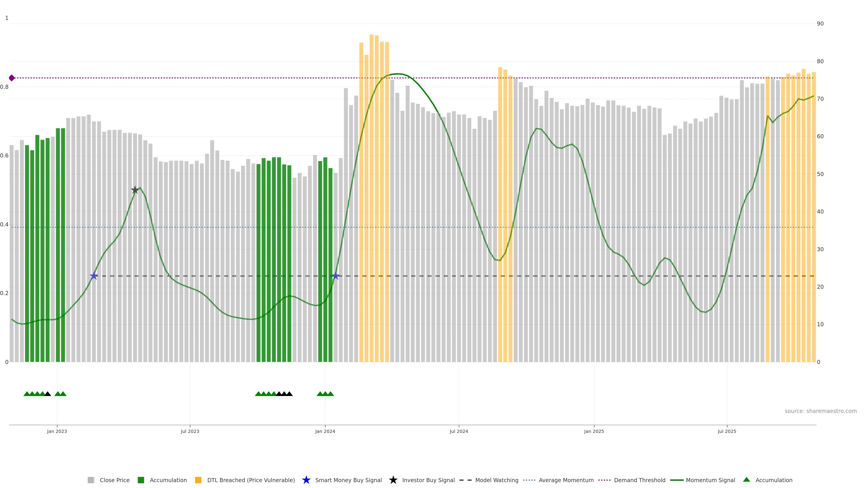Click the black Investor Buy Signal star on chart
868x488 pixels.
(x=135, y=190)
